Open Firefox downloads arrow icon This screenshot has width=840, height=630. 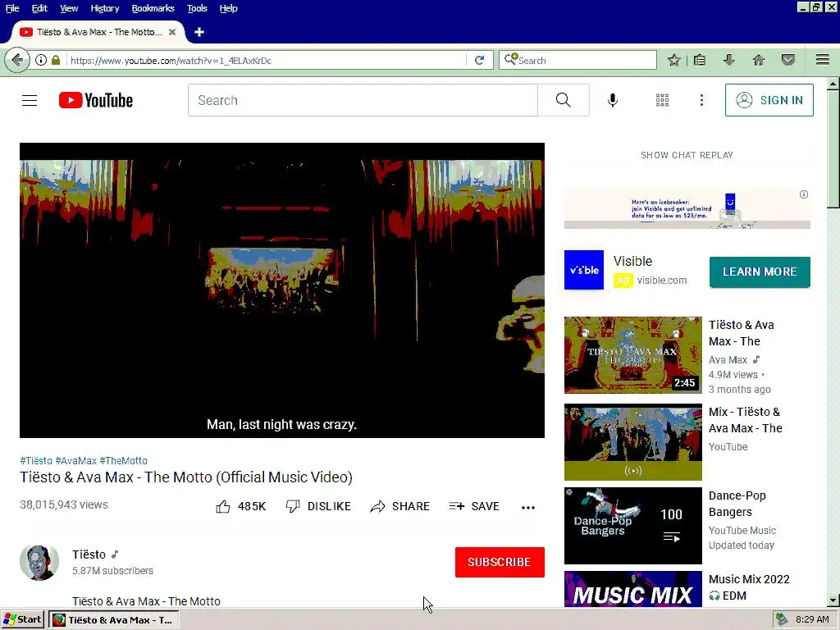click(x=728, y=60)
